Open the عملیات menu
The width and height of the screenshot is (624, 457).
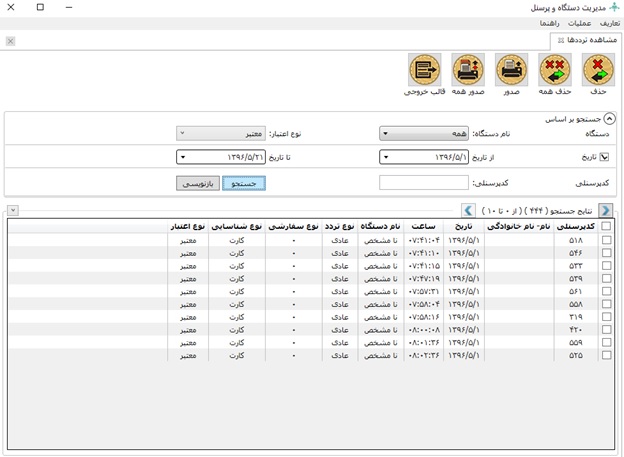(x=579, y=23)
